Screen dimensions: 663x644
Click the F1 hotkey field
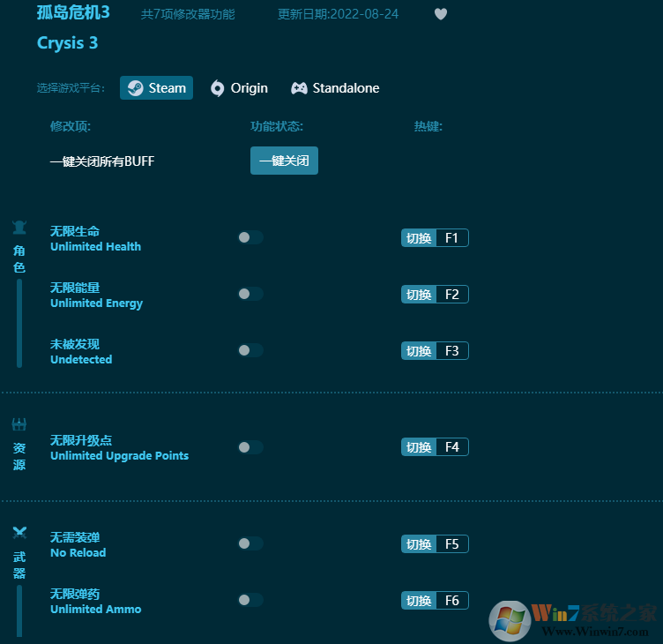pos(452,238)
